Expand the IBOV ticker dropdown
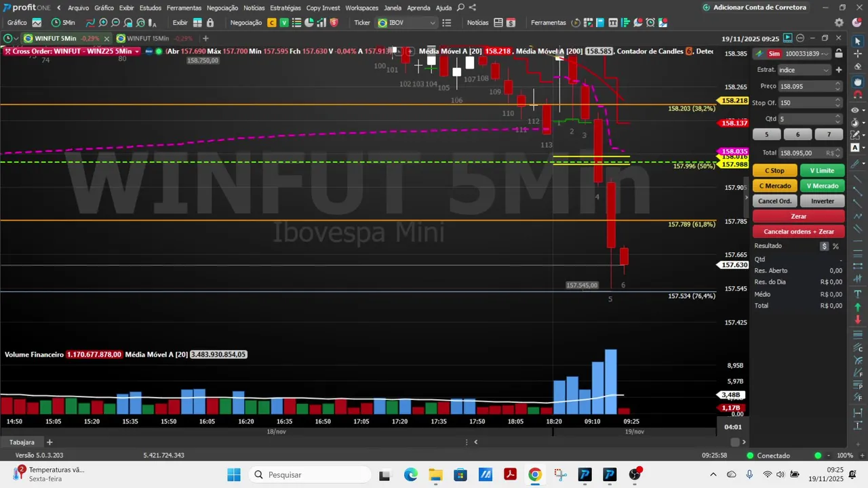 point(432,22)
